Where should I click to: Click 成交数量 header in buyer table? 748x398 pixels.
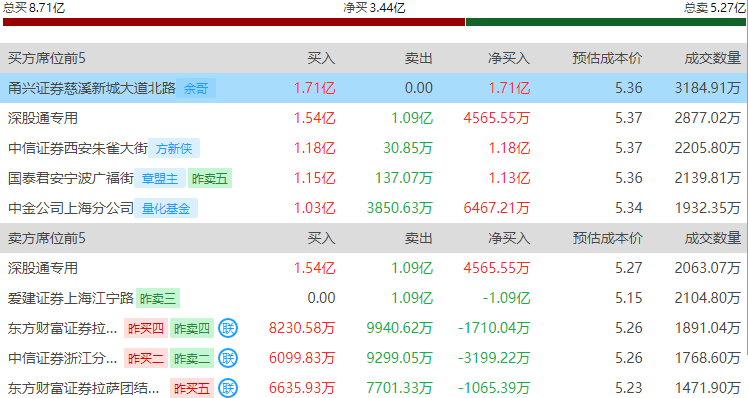(x=713, y=58)
